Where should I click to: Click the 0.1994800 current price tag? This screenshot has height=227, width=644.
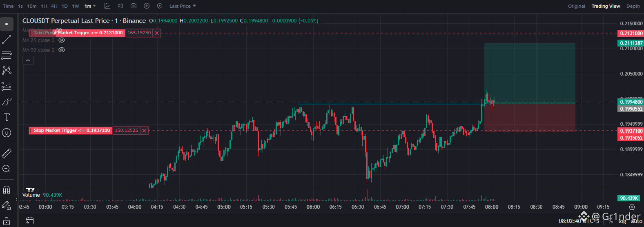631,102
